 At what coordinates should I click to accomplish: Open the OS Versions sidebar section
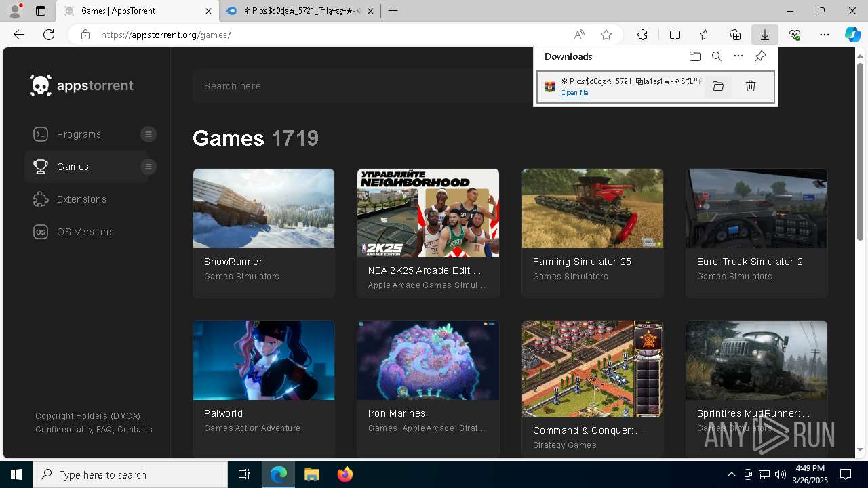(x=85, y=232)
